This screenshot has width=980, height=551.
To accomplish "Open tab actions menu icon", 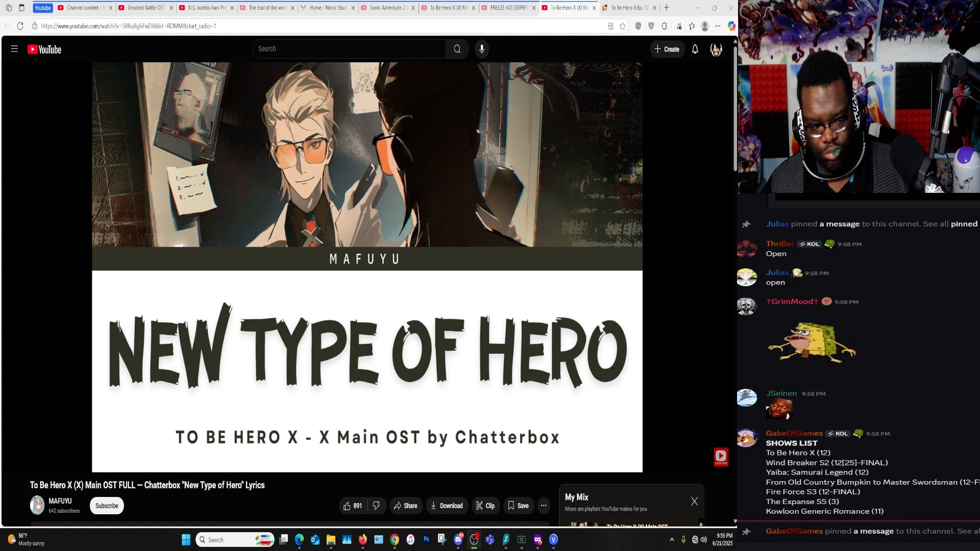I will (21, 8).
